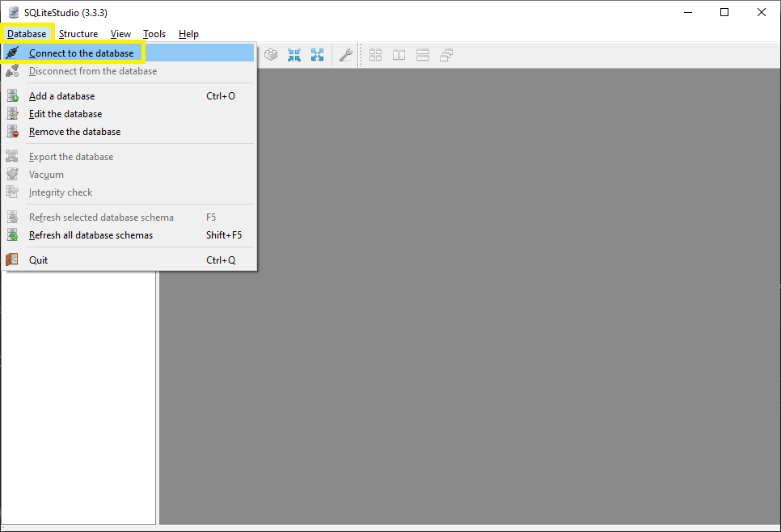Click the expand-all outward arrows icon
This screenshot has height=532, width=781.
tap(317, 55)
